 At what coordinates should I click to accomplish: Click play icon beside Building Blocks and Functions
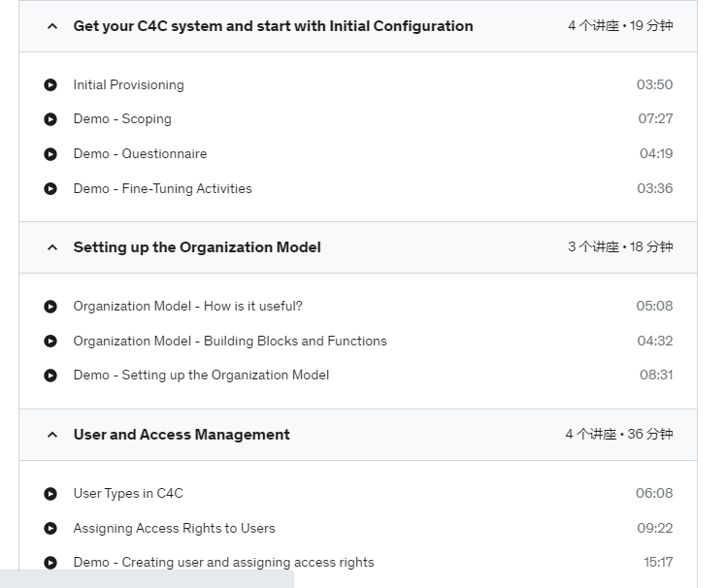(x=50, y=341)
